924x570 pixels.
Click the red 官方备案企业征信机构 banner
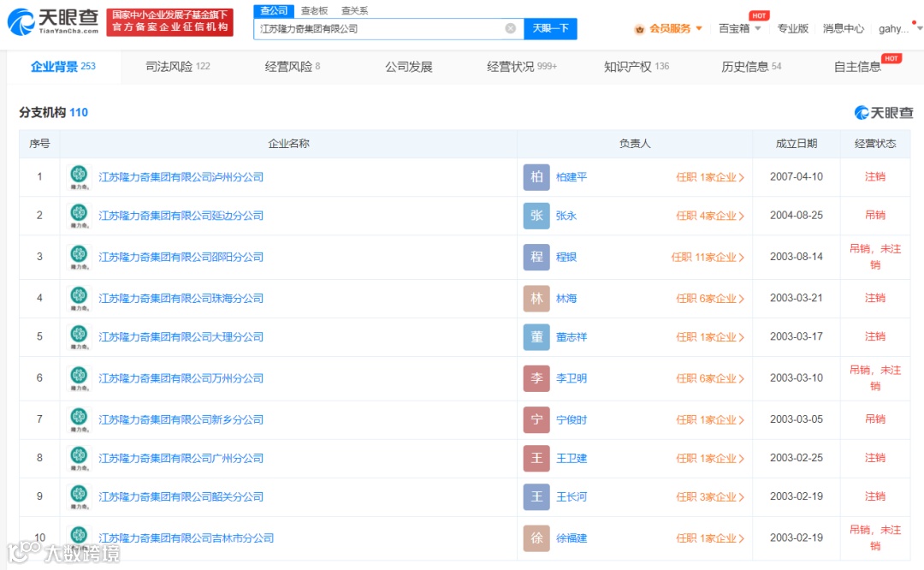[x=169, y=21]
